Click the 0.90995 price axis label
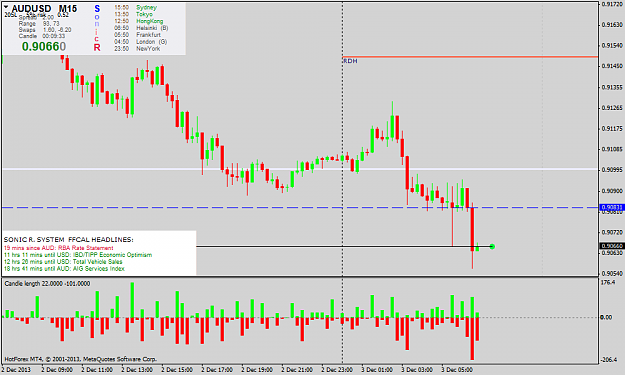 (612, 170)
